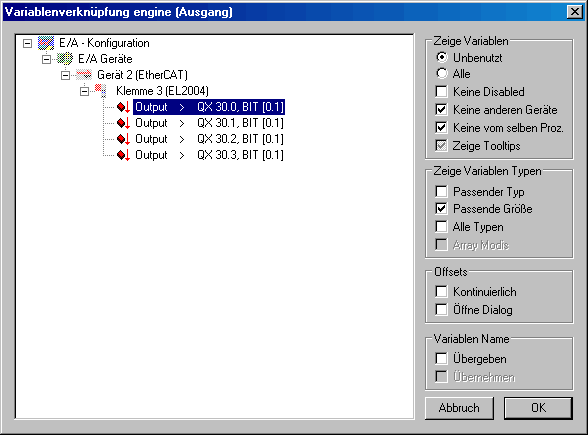Click the E/A - Konfiguration root icon
The image size is (588, 435).
(46, 43)
